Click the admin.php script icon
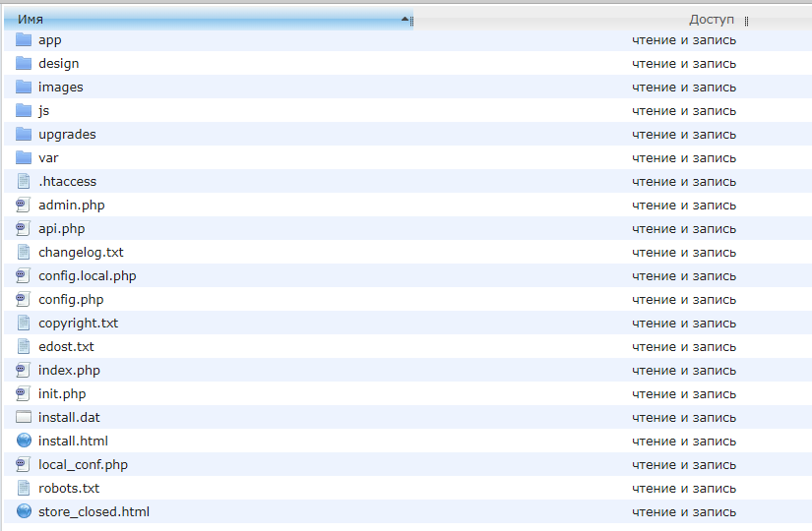Viewport: 812px width, 531px height. click(x=24, y=205)
